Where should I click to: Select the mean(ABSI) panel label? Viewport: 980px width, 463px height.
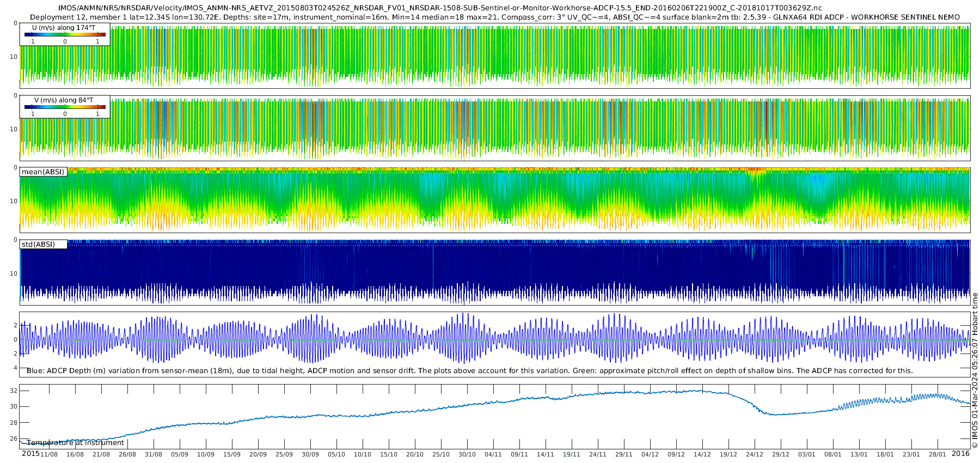coord(43,172)
